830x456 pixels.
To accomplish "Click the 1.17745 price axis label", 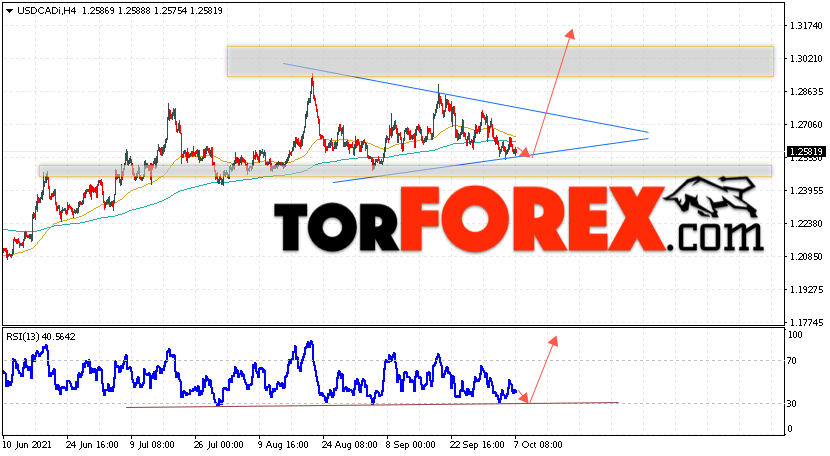I will tap(806, 323).
